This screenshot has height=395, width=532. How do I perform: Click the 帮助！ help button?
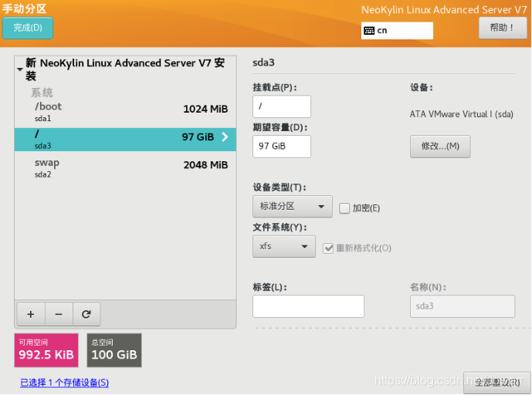coord(503,28)
